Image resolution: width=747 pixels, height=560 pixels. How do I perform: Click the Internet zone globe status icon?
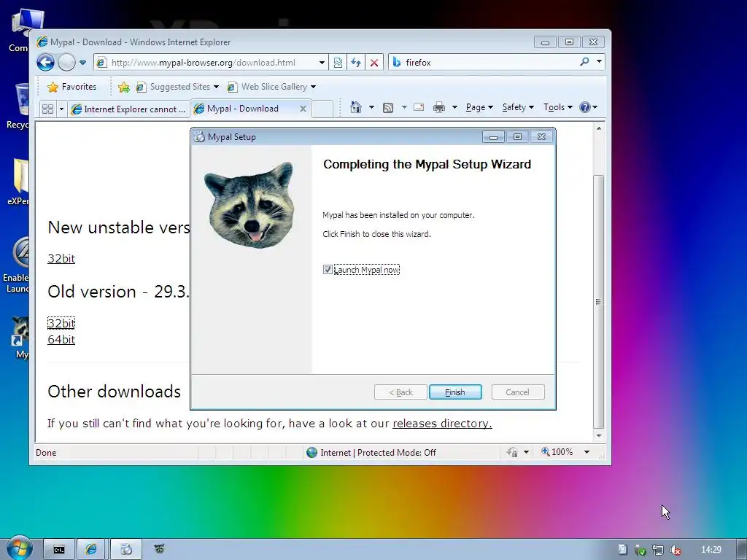click(x=311, y=452)
